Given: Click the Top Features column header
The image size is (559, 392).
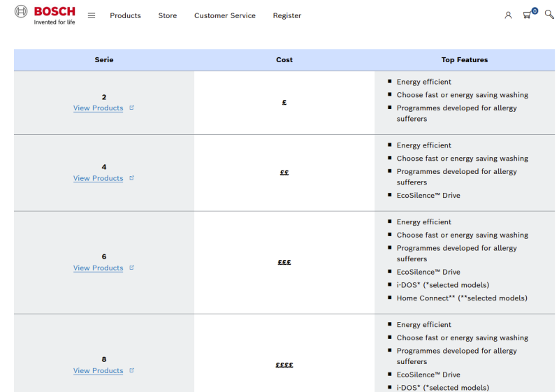Looking at the screenshot, I should [465, 60].
